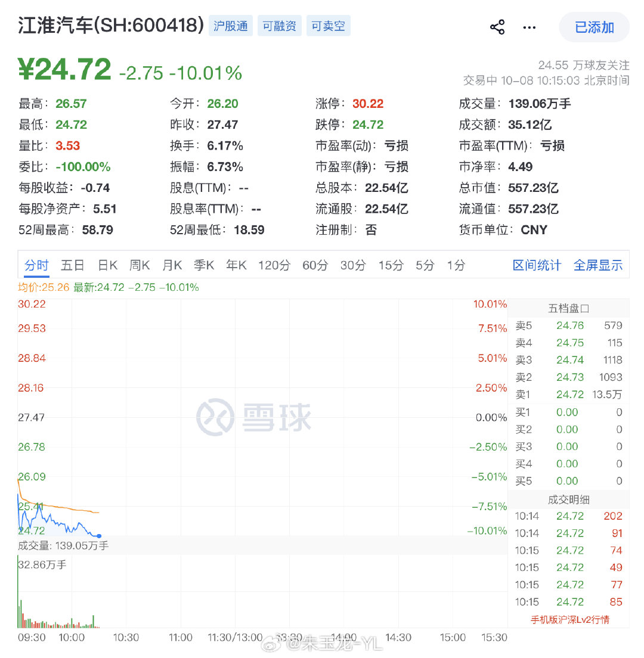Click the 10:14 trade with volume 91

[568, 533]
